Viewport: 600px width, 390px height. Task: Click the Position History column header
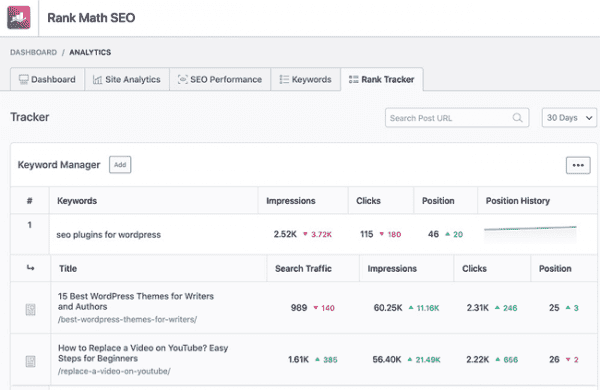[518, 201]
